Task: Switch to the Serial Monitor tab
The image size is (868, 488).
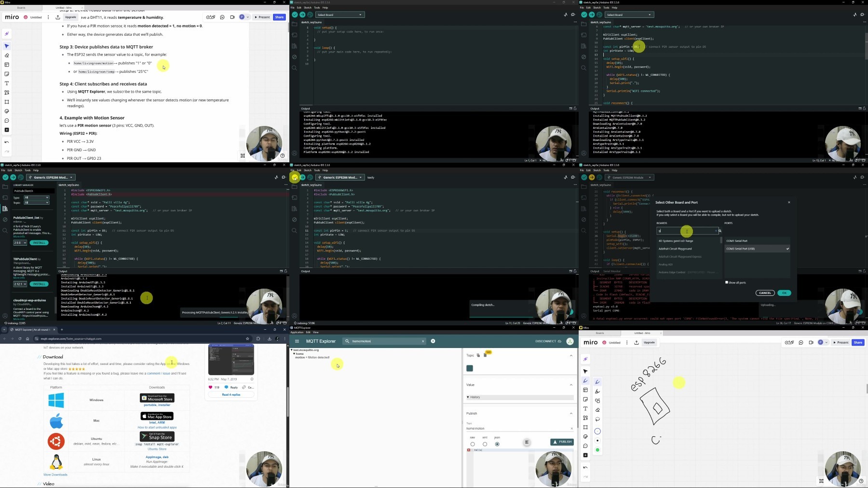Action: tap(612, 271)
